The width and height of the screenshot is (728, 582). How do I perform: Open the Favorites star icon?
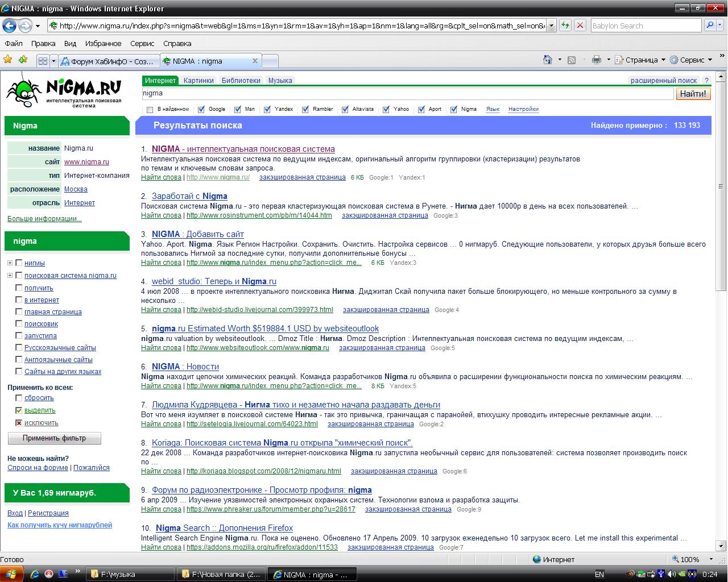pos(8,60)
